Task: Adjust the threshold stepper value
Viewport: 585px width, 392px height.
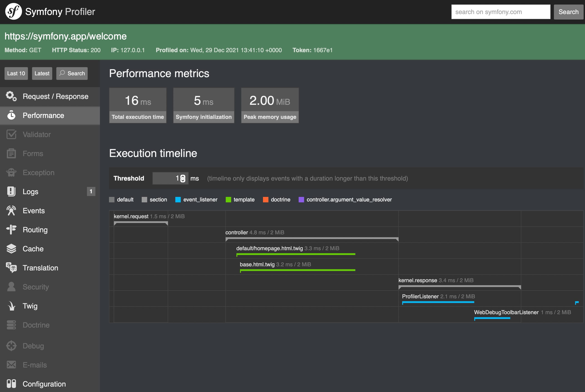Action: point(183,178)
